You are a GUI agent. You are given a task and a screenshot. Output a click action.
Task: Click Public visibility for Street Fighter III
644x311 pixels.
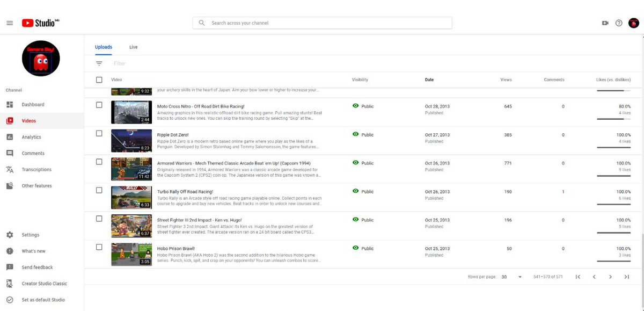point(363,220)
